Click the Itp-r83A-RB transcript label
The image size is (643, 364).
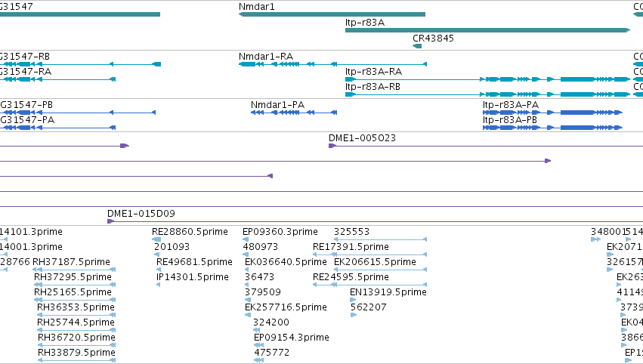[373, 87]
